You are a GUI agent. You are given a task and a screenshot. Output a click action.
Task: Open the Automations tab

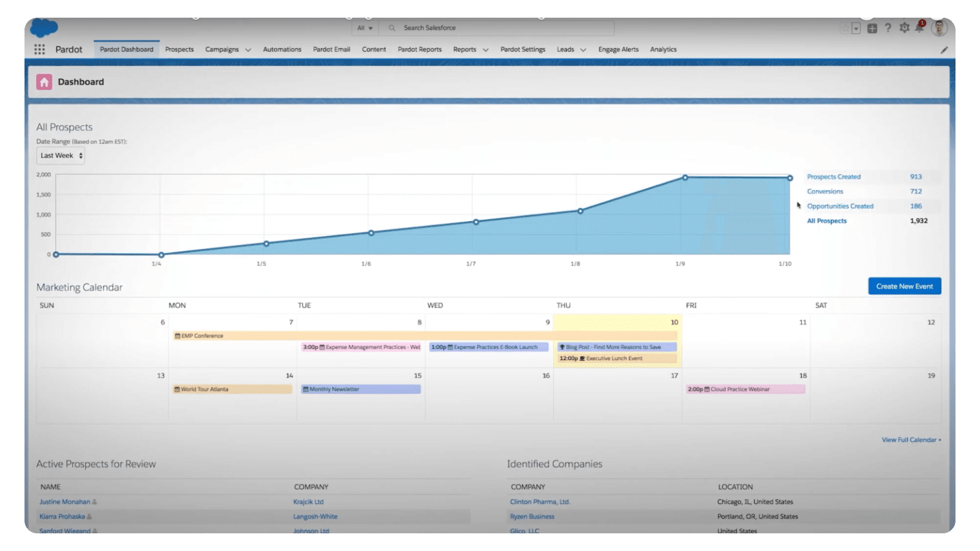click(x=282, y=50)
